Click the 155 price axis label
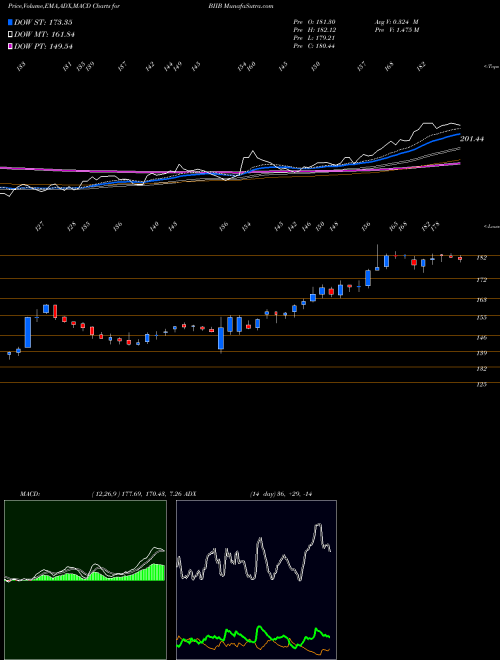 [481, 318]
